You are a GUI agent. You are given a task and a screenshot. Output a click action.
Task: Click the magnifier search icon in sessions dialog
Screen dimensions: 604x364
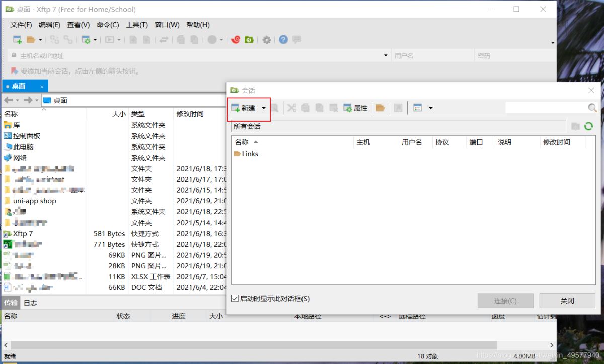592,108
